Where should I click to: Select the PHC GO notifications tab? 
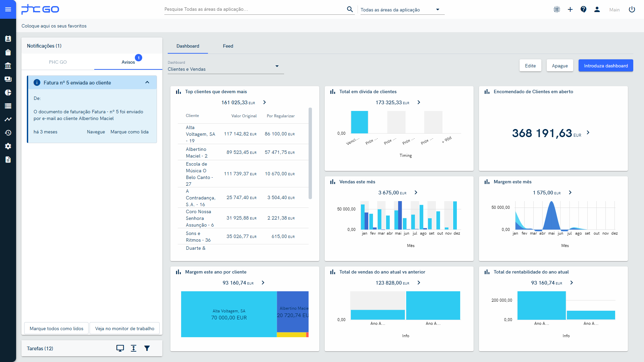point(58,62)
